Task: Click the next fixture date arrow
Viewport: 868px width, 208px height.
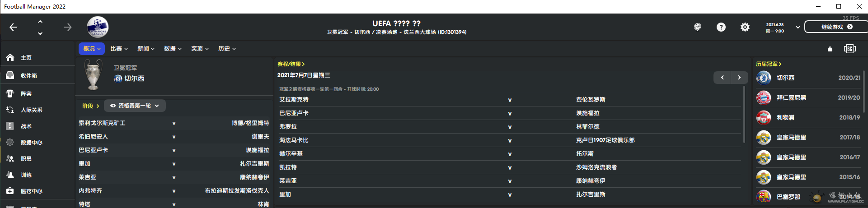Action: 739,78
